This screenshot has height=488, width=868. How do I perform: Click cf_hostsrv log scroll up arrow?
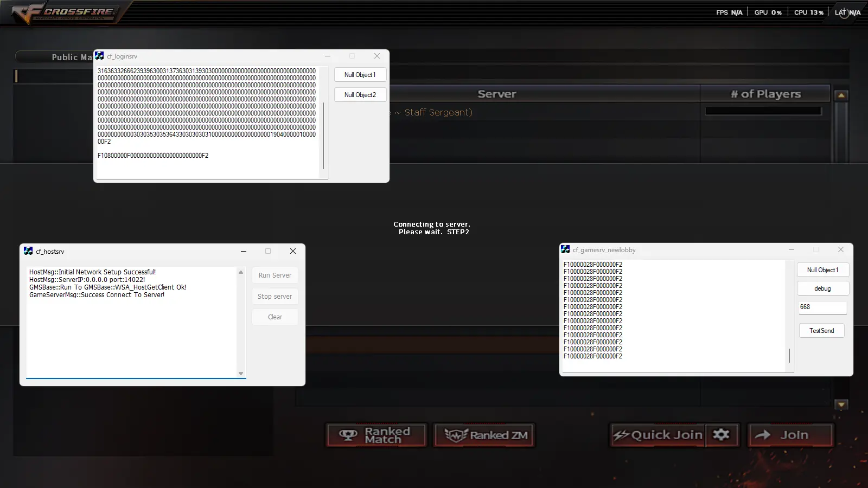241,272
